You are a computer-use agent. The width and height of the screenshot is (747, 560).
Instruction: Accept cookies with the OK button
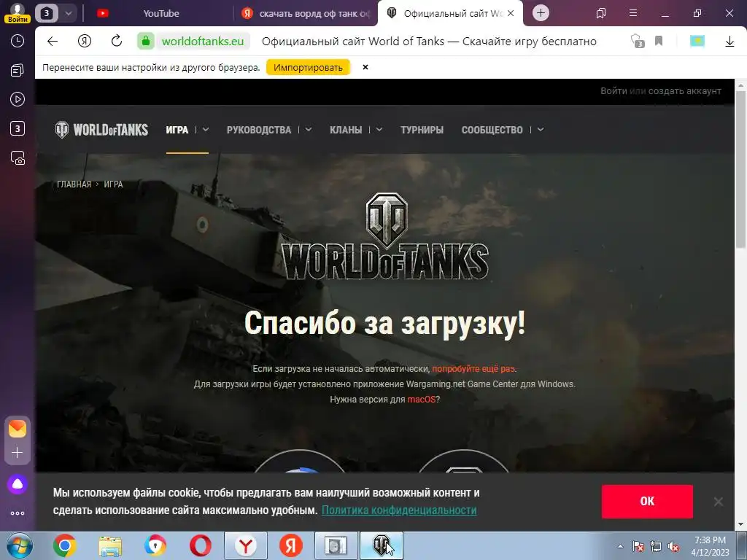[647, 502]
